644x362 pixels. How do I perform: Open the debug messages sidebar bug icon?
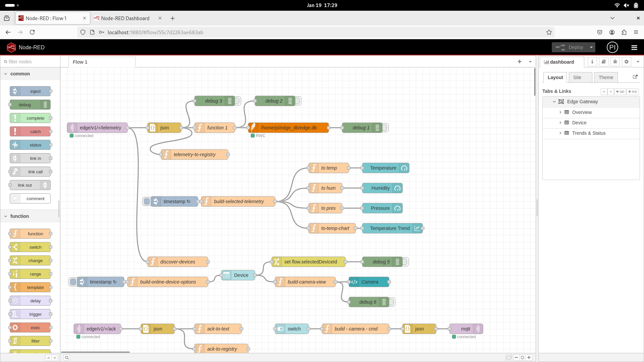pyautogui.click(x=615, y=62)
